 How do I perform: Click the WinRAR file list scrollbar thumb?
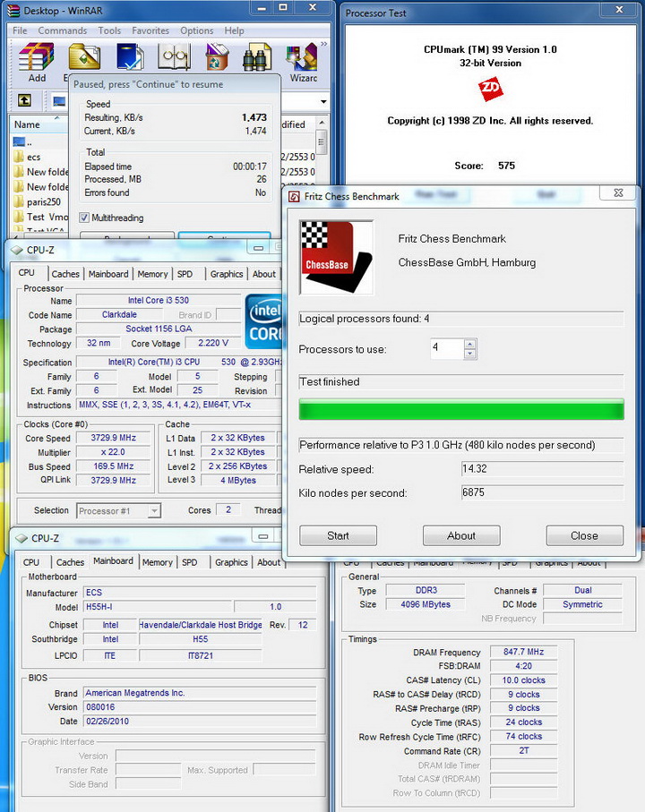click(322, 141)
